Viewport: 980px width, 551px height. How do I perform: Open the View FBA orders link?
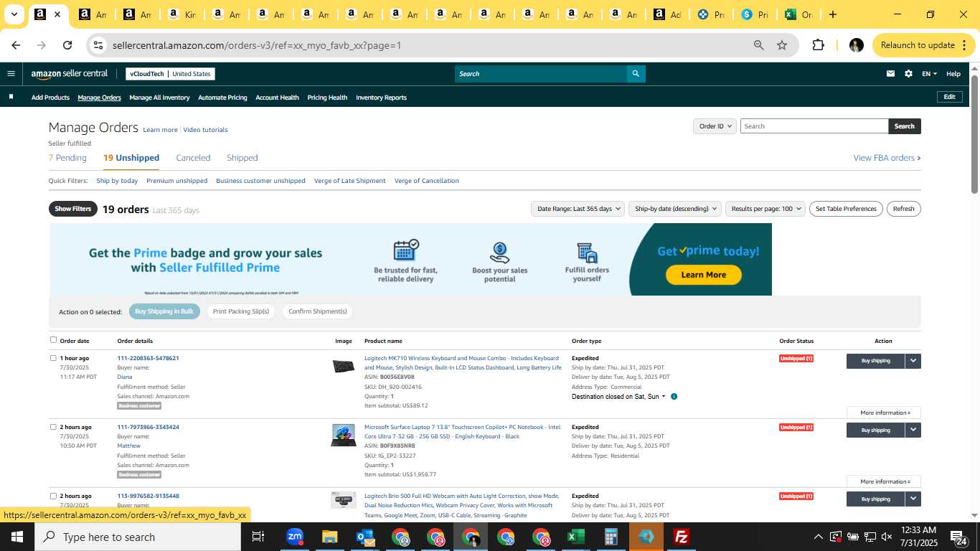(887, 158)
